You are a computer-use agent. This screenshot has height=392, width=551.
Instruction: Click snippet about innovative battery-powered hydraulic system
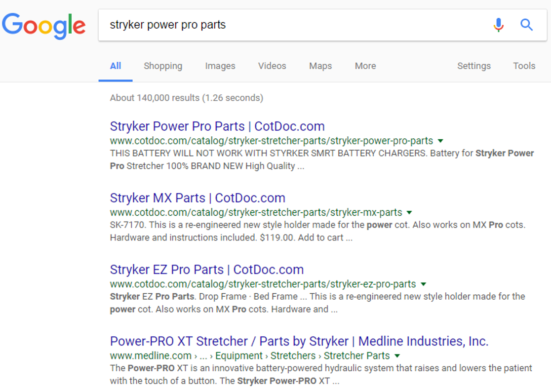(x=321, y=375)
